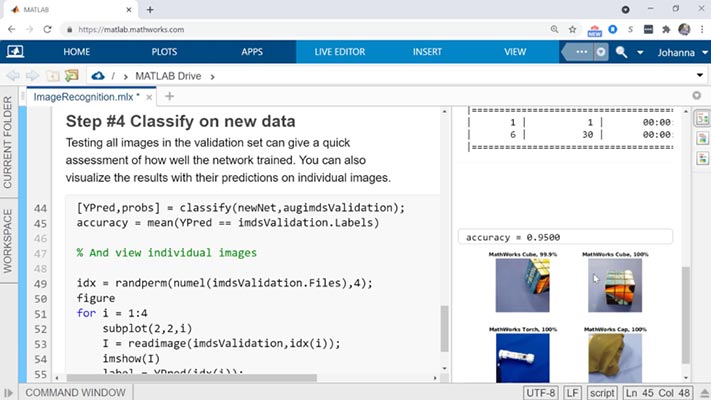Click the LF line ending indicator
This screenshot has height=400, width=711.
point(572,393)
